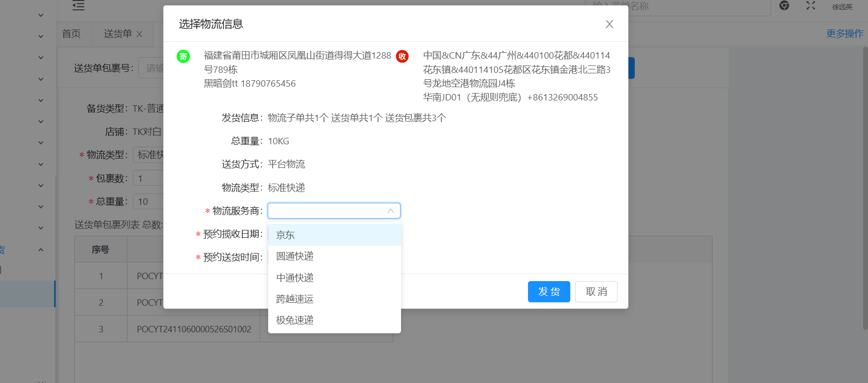The height and width of the screenshot is (383, 868).
Task: Click the 物流服务商 input field
Action: [327, 211]
